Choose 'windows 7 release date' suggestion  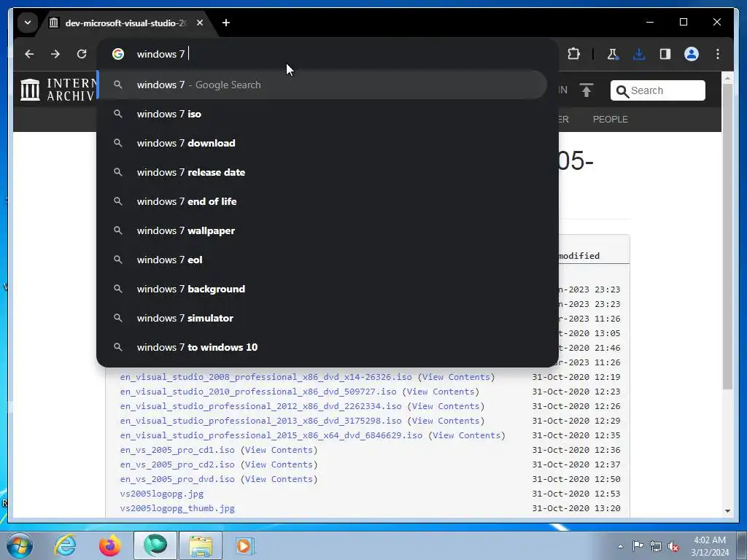[x=322, y=172]
